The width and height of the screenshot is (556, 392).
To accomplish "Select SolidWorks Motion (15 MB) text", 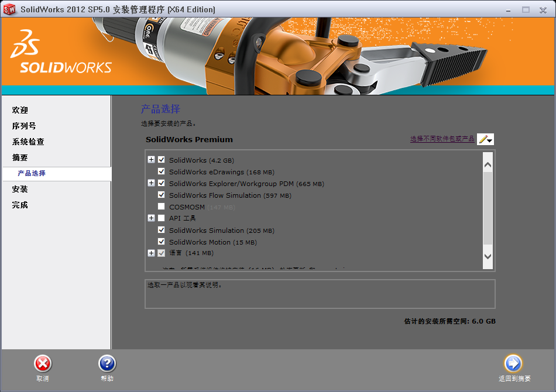I will (x=213, y=242).
